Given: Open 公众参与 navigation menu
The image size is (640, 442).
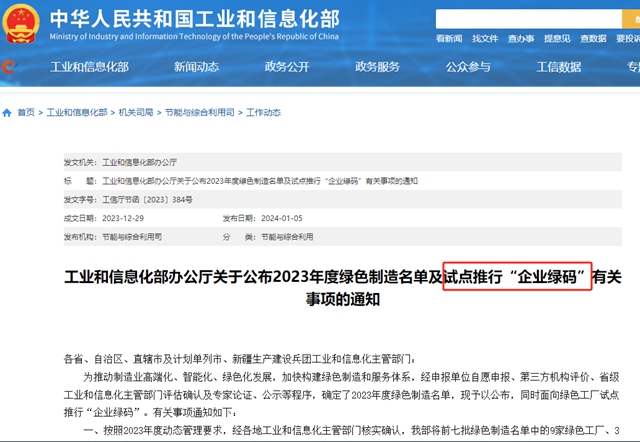Looking at the screenshot, I should (x=468, y=67).
